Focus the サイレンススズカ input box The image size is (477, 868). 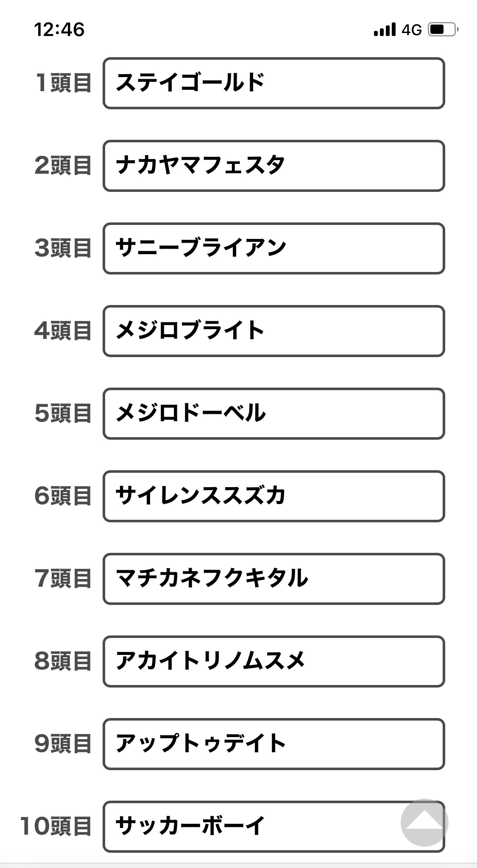pyautogui.click(x=274, y=496)
